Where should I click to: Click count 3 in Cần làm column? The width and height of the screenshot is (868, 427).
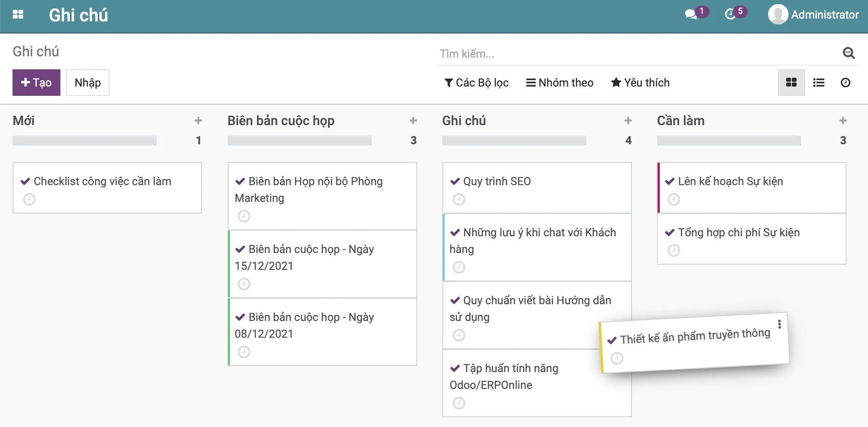point(843,140)
